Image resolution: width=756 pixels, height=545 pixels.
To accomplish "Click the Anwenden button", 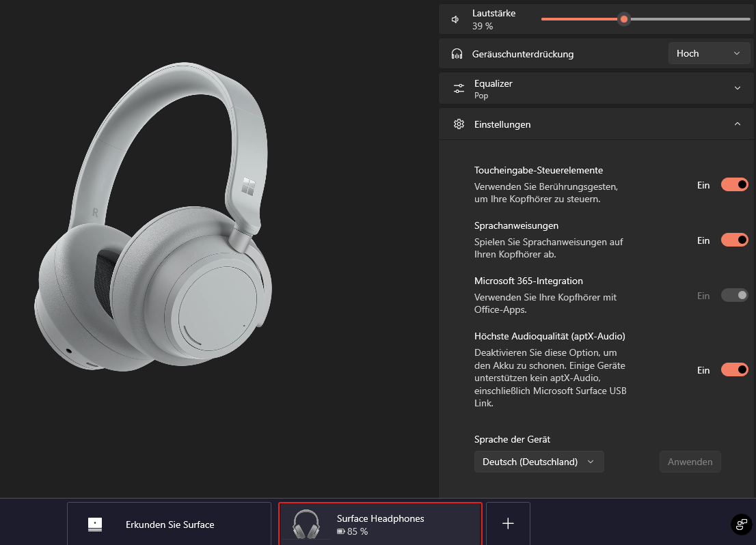I will point(690,462).
